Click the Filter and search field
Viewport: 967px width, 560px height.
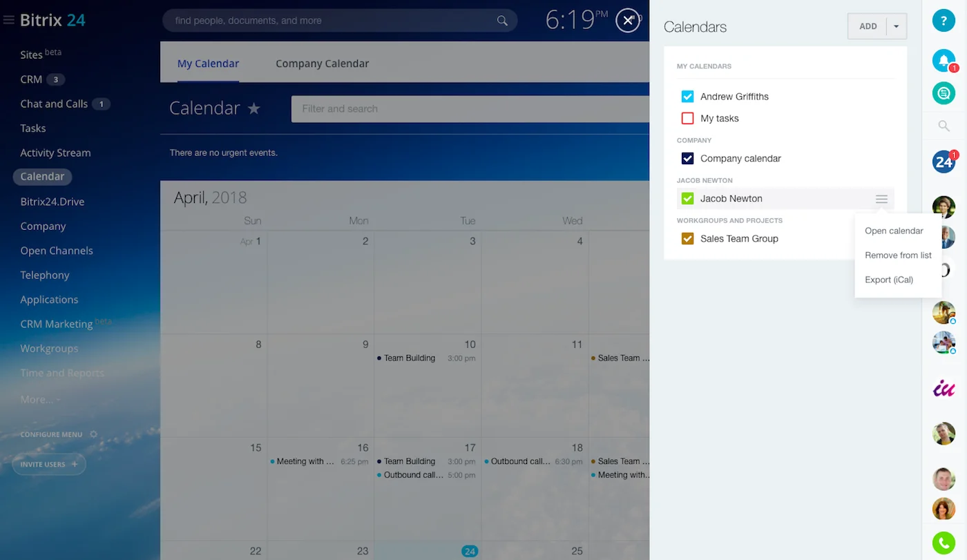click(470, 108)
